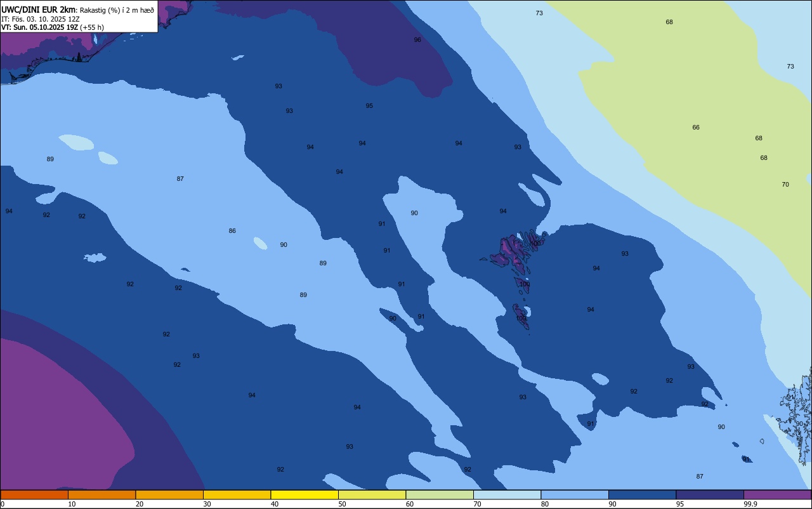
Task: Select the 70–80 pale blue legend swatch
Action: click(x=507, y=494)
